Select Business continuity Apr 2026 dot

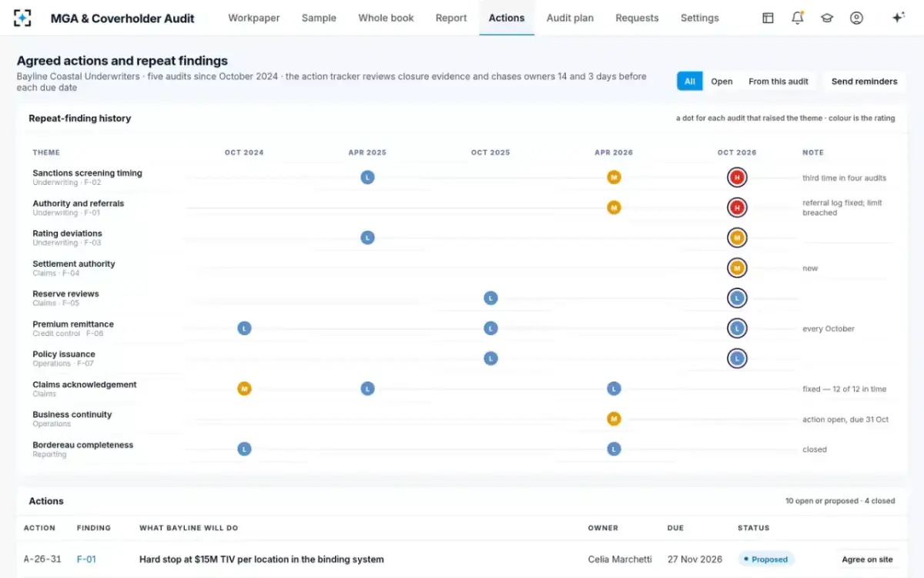click(614, 418)
